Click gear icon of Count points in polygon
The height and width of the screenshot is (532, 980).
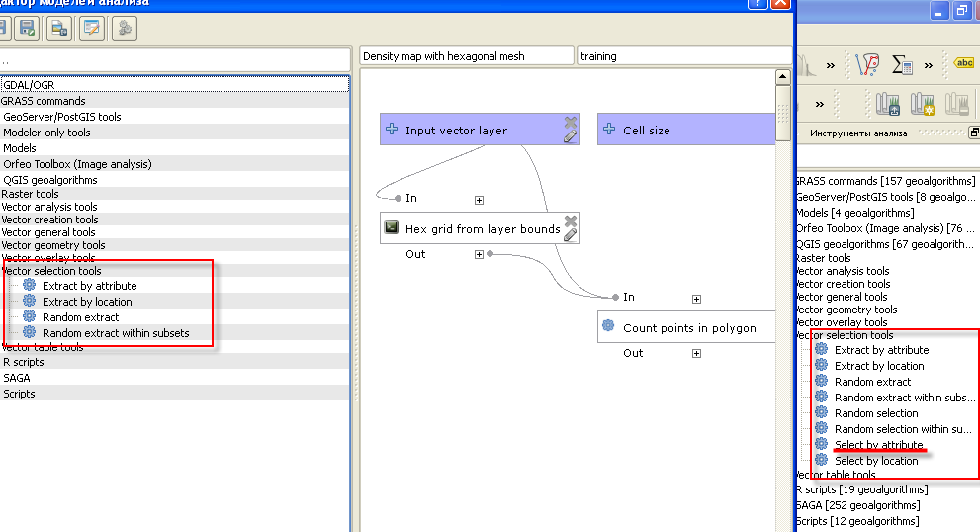click(608, 325)
